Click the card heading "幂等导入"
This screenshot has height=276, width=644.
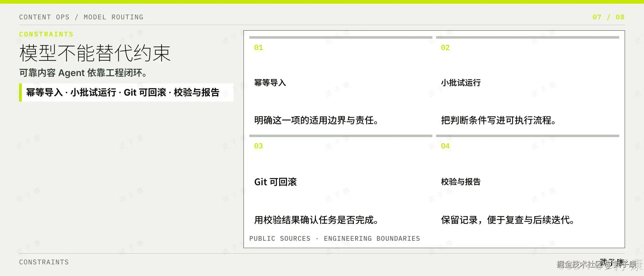click(270, 83)
